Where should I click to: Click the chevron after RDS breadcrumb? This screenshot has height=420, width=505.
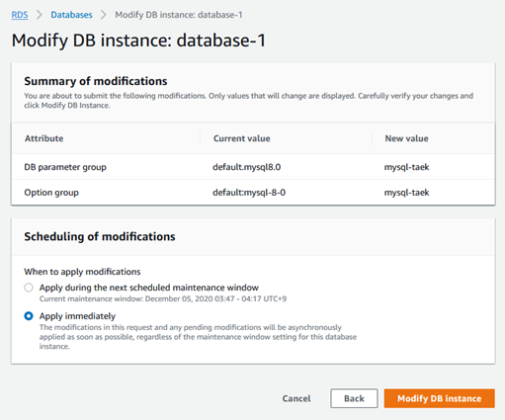tap(40, 15)
